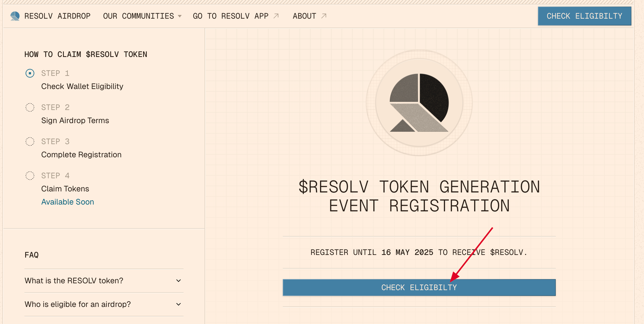Click the external arrow beside Go To Resolv App

[276, 16]
